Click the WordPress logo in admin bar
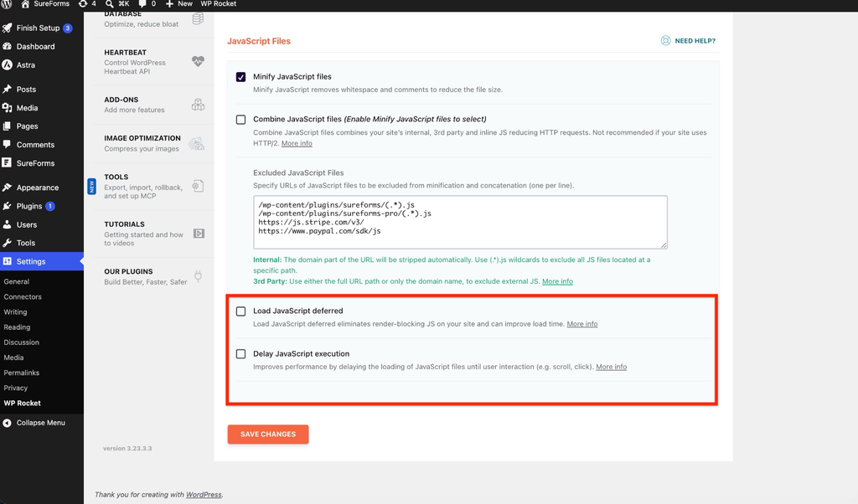This screenshot has width=858, height=504. pos(6,4)
